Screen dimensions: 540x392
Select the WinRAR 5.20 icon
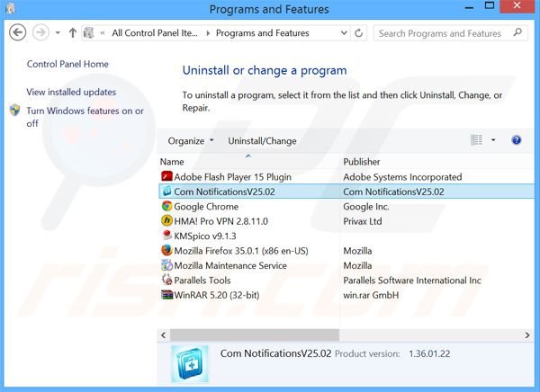(x=166, y=294)
